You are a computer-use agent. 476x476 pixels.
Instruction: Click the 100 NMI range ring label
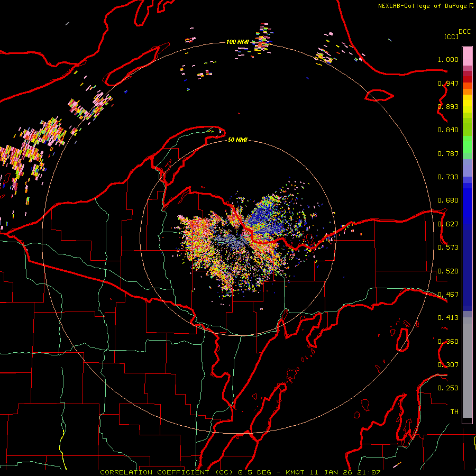237,42
